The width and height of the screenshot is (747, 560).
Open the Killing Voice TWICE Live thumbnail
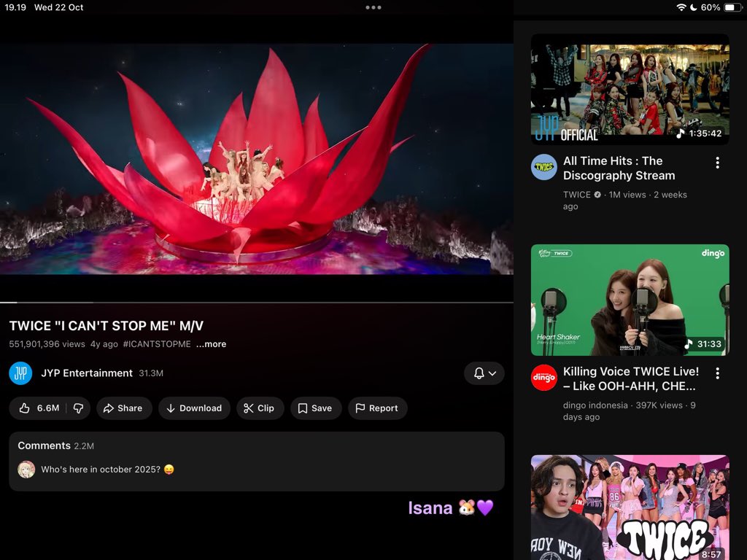click(x=630, y=300)
